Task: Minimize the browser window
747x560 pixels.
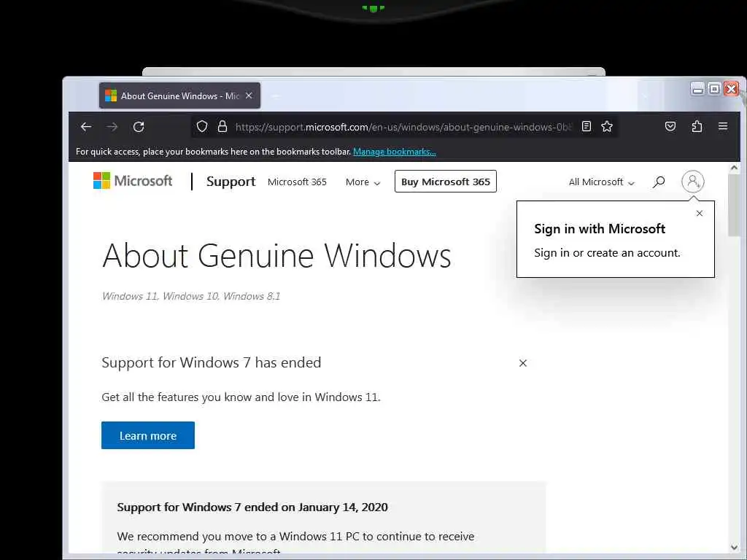Action: (x=697, y=89)
